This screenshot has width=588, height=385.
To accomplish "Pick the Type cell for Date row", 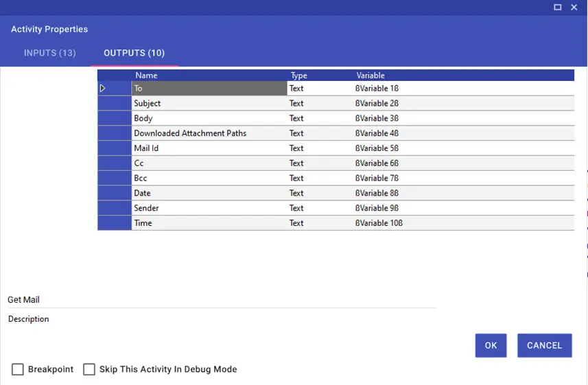I will tap(320, 194).
